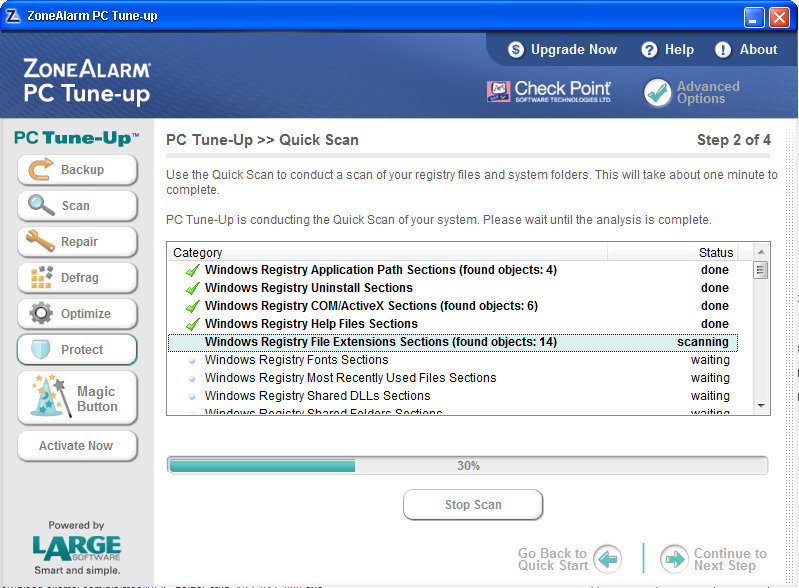The height and width of the screenshot is (588, 799).
Task: Click the Defrag blocks icon
Action: point(41,277)
